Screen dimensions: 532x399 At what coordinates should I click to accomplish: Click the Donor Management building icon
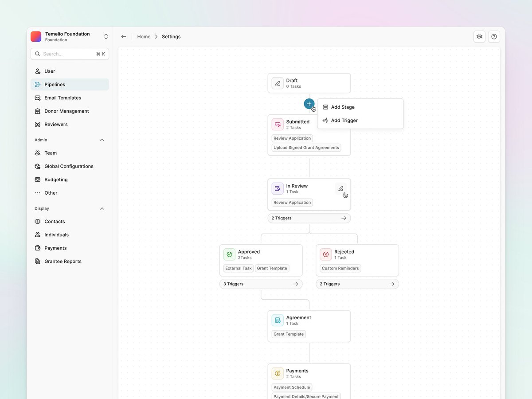38,111
